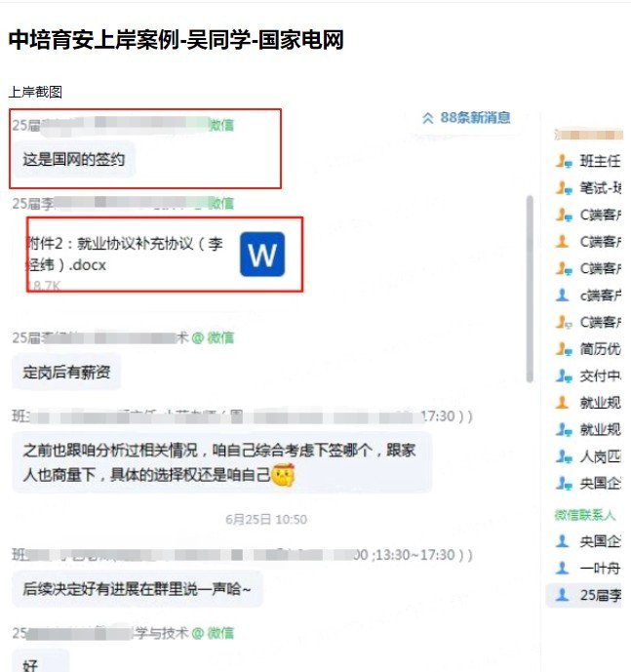Click the 88条新消息 jump-to-new-messages indicator
Viewport: 631px width, 672px height.
(466, 118)
